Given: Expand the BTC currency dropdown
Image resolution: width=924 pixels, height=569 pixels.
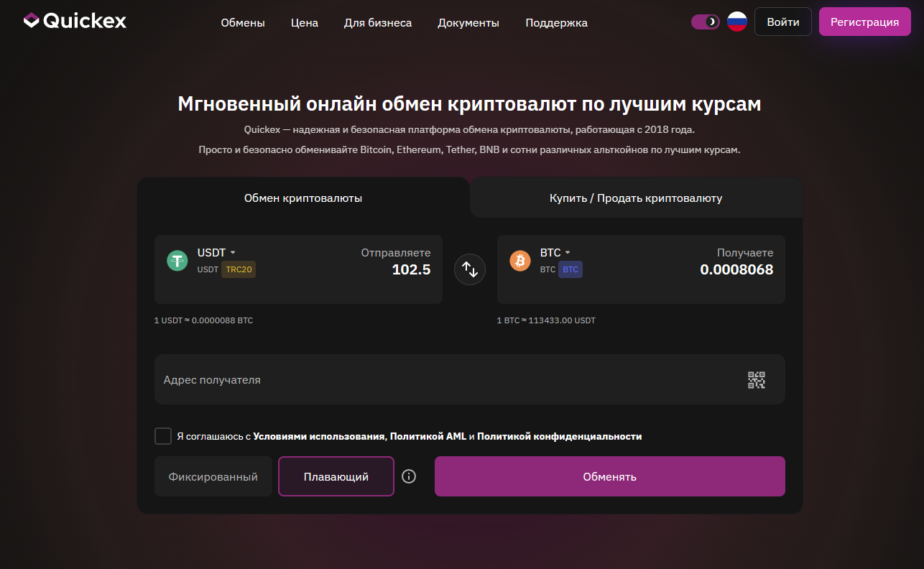Looking at the screenshot, I should [x=555, y=253].
